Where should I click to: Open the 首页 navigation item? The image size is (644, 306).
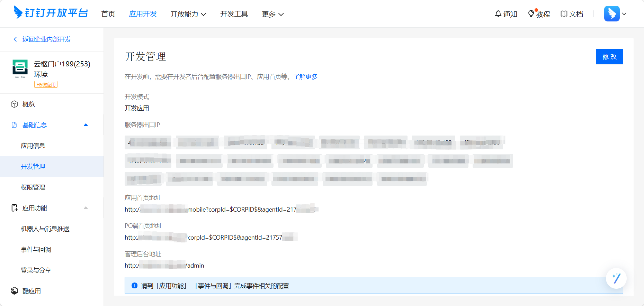coord(108,14)
